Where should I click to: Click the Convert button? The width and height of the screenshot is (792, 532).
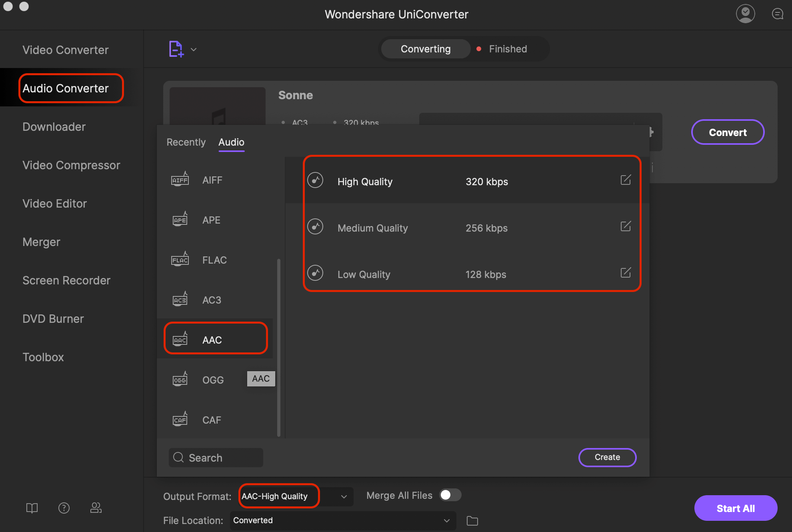728,132
